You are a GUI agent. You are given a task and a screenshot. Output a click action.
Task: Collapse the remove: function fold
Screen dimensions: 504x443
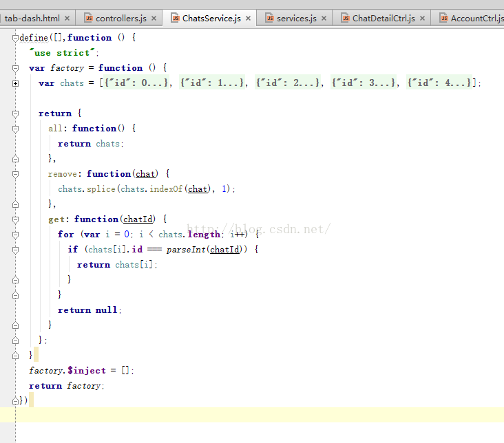click(x=15, y=175)
